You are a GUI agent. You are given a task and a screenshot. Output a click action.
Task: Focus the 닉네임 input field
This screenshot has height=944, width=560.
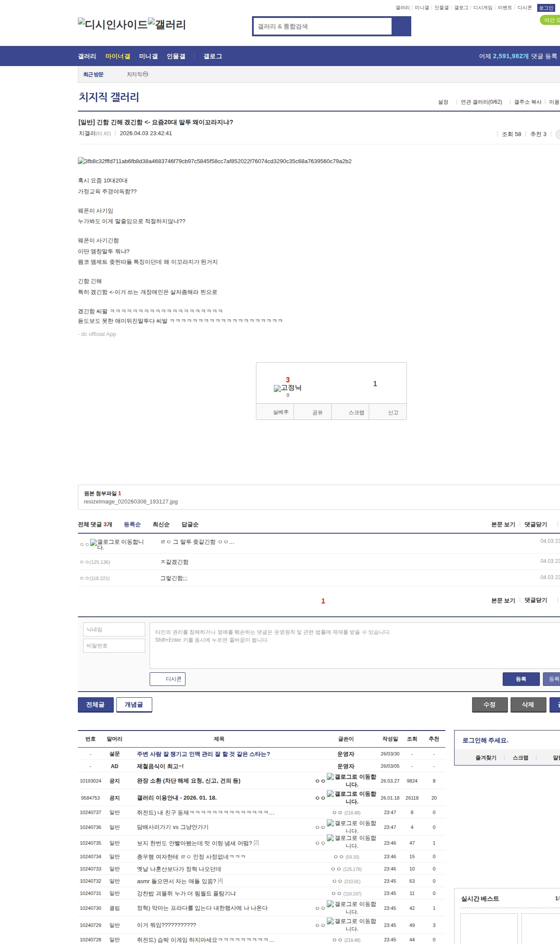tap(114, 629)
